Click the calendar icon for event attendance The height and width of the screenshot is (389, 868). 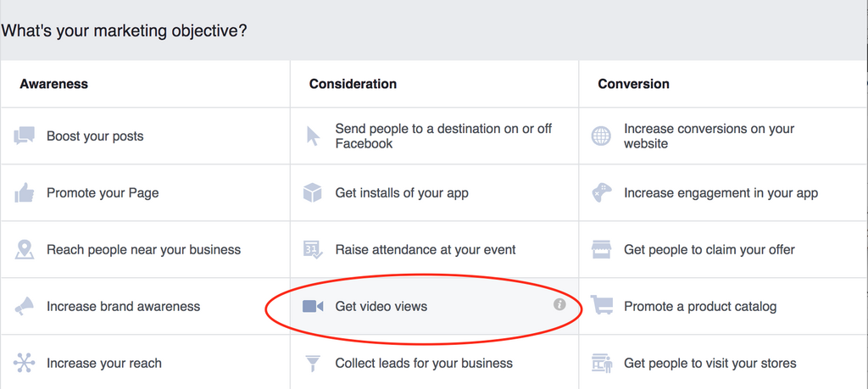tap(313, 250)
